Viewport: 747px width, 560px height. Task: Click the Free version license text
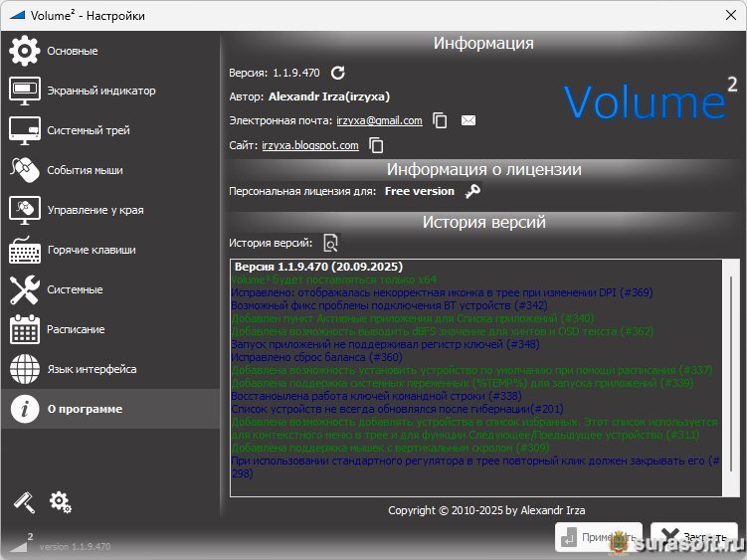[420, 191]
